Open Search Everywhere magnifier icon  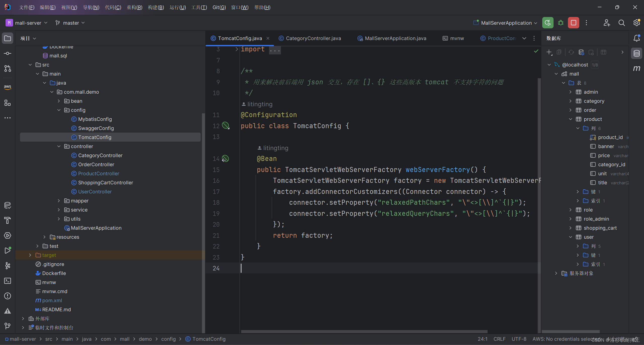622,23
